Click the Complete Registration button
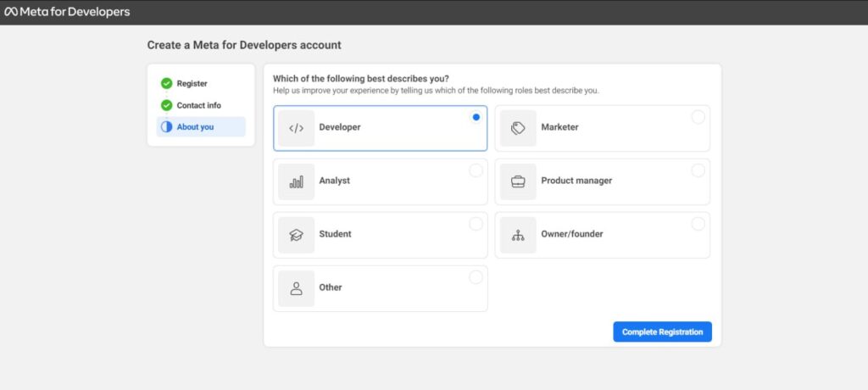 (x=663, y=331)
